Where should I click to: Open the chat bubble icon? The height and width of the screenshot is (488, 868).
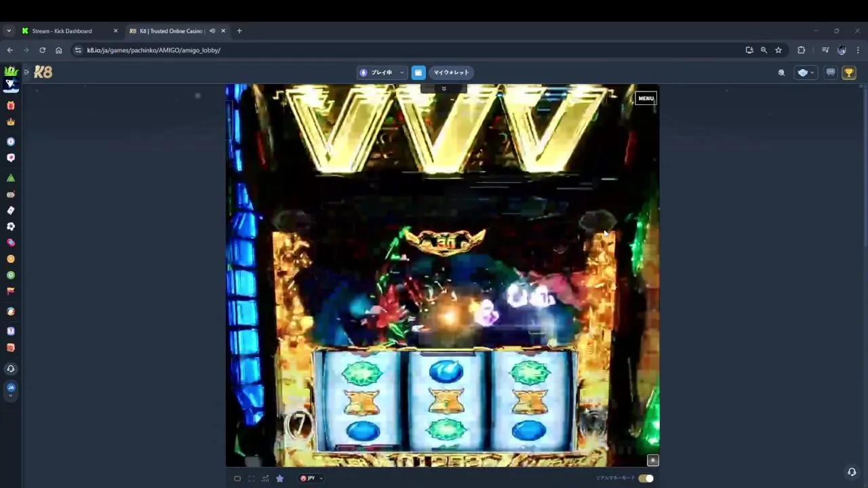pos(831,73)
